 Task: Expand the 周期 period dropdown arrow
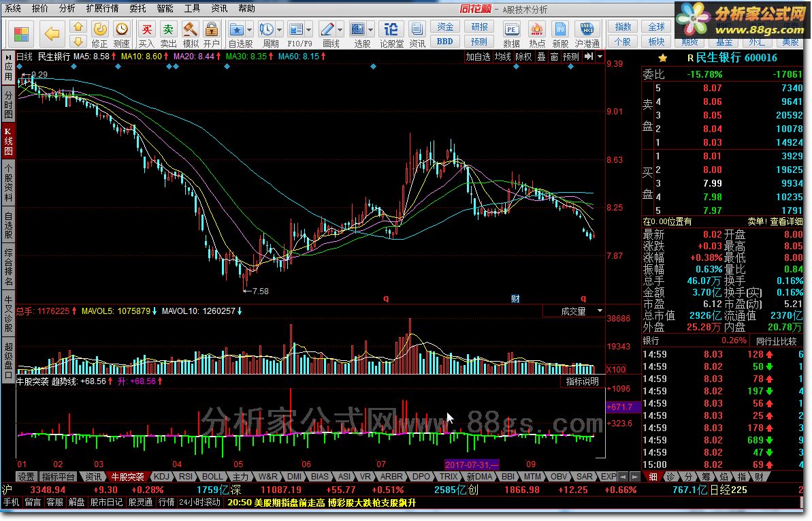click(280, 29)
